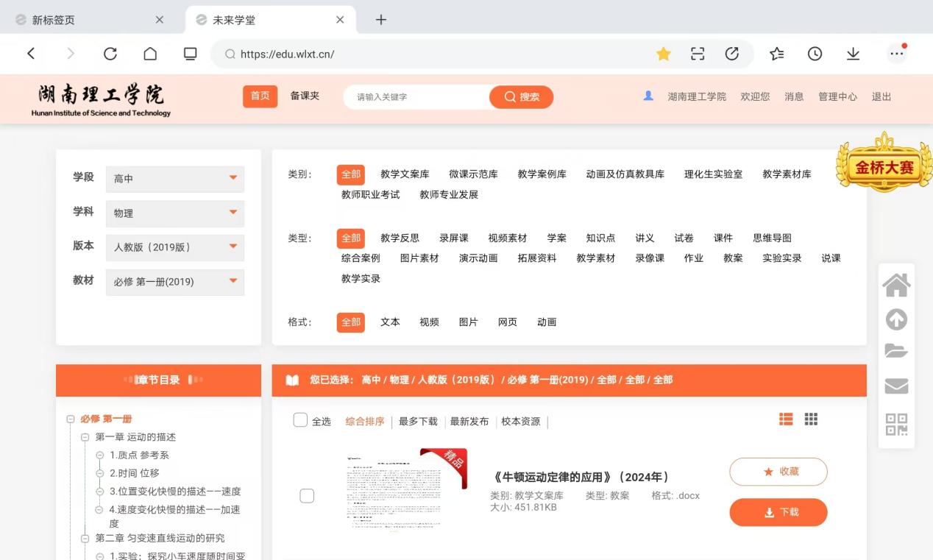This screenshot has width=933, height=560.
Task: Tick the 全选 select-all checkbox
Action: coord(300,420)
